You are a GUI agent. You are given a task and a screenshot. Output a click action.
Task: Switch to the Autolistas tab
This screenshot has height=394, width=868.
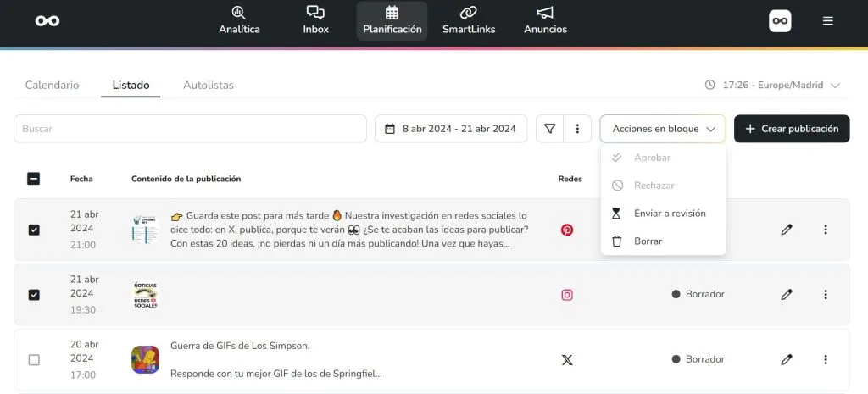coord(209,86)
